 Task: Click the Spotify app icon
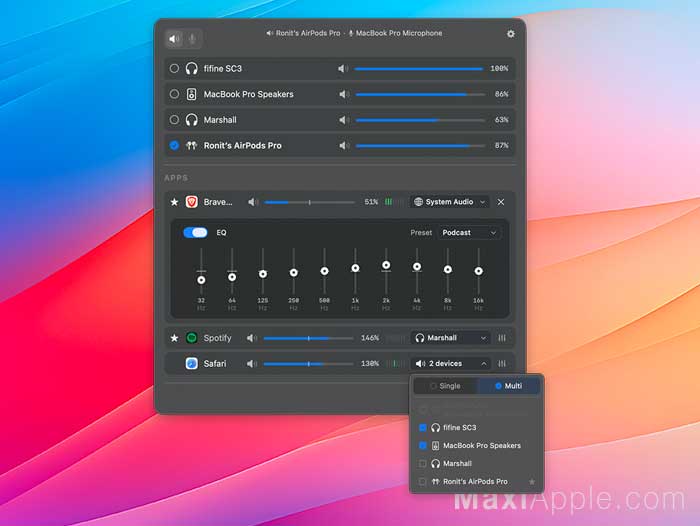(x=192, y=338)
